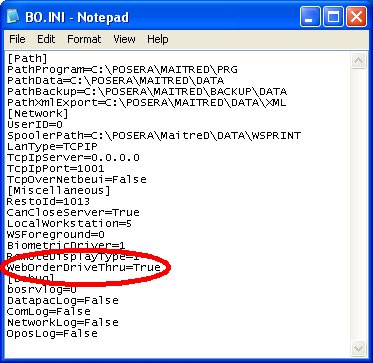This screenshot has height=363, width=373.
Task: Click the TcpOverNetbeui=False line
Action: [77, 180]
